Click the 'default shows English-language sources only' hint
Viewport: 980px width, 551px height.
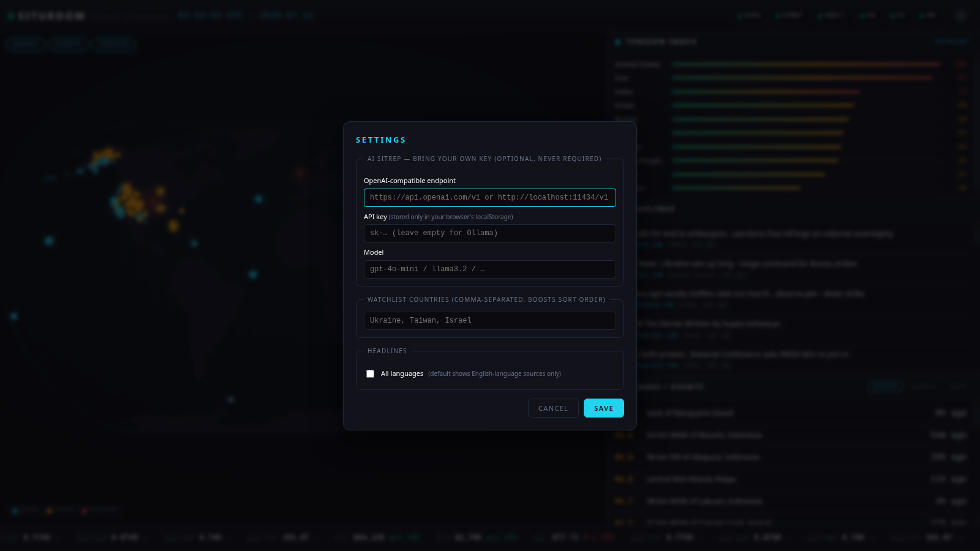click(x=494, y=373)
